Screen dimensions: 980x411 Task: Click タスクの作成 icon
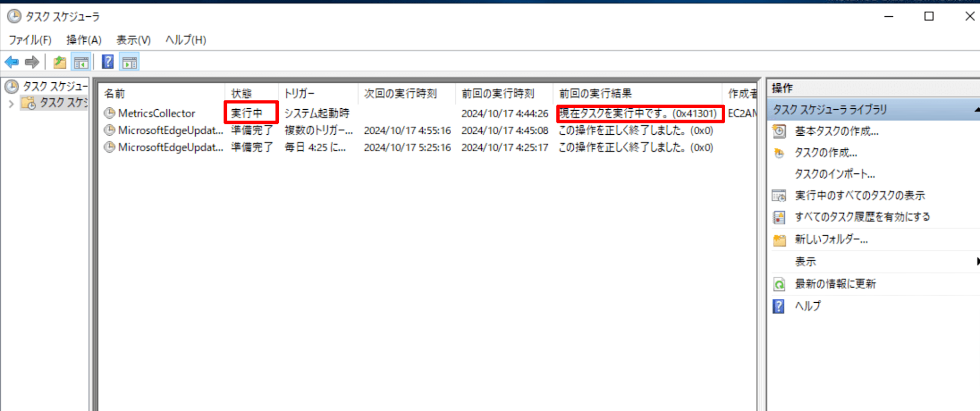[x=779, y=153]
